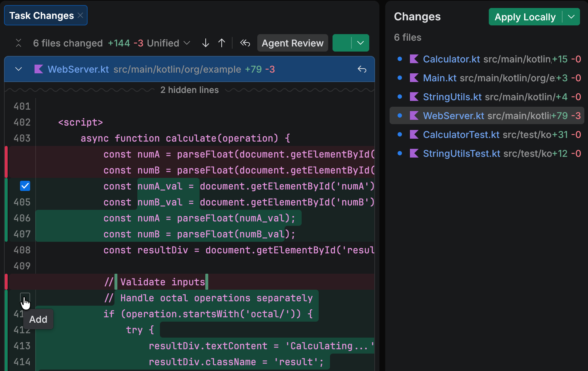Open the Agent Review panel
Image resolution: width=588 pixels, height=371 pixels.
coord(293,43)
